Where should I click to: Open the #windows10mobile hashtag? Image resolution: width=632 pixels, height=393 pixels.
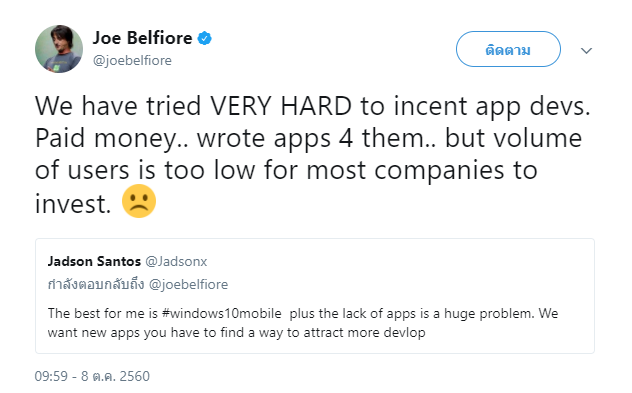tap(221, 313)
